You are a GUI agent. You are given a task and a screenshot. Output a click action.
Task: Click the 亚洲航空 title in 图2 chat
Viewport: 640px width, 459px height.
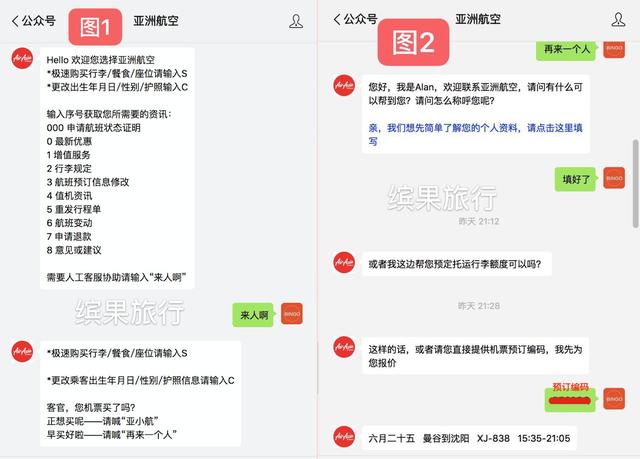coord(478,19)
